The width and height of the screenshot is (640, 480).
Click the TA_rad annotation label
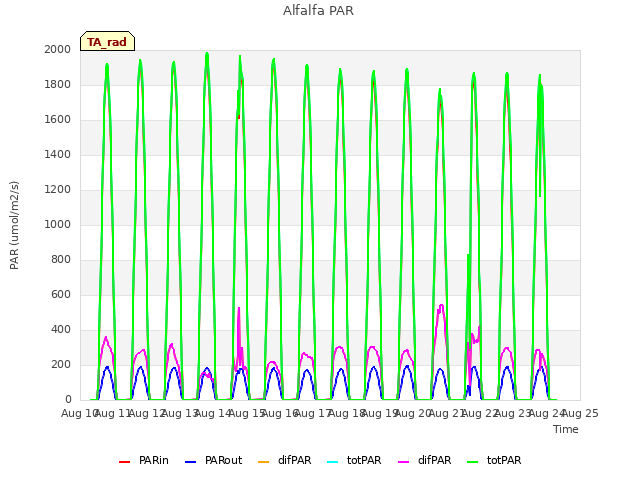pos(107,42)
